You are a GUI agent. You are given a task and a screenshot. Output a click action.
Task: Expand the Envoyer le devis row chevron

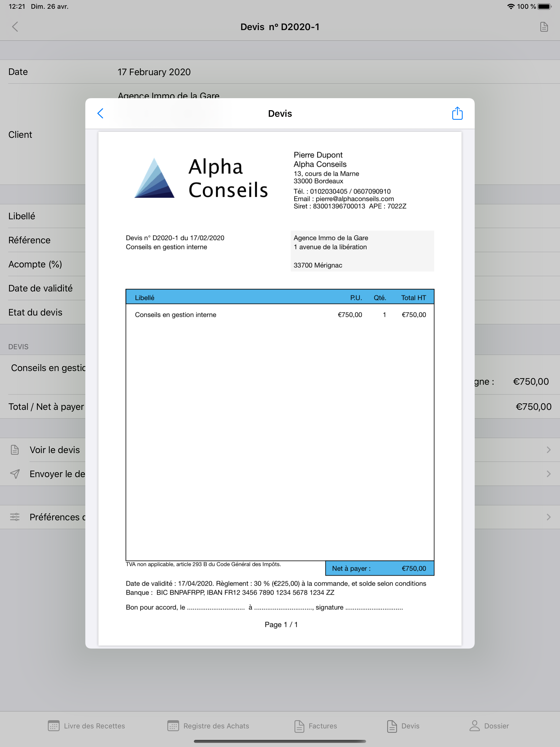click(548, 474)
